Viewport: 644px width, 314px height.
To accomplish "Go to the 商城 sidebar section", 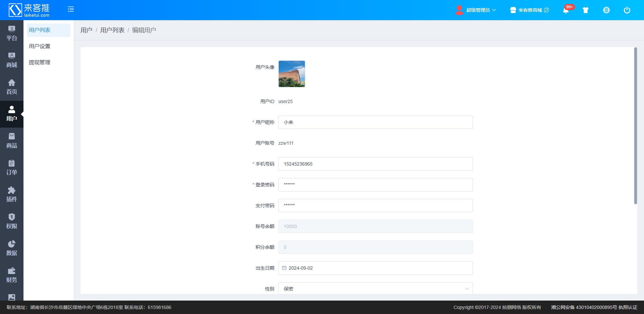I will pos(12,60).
